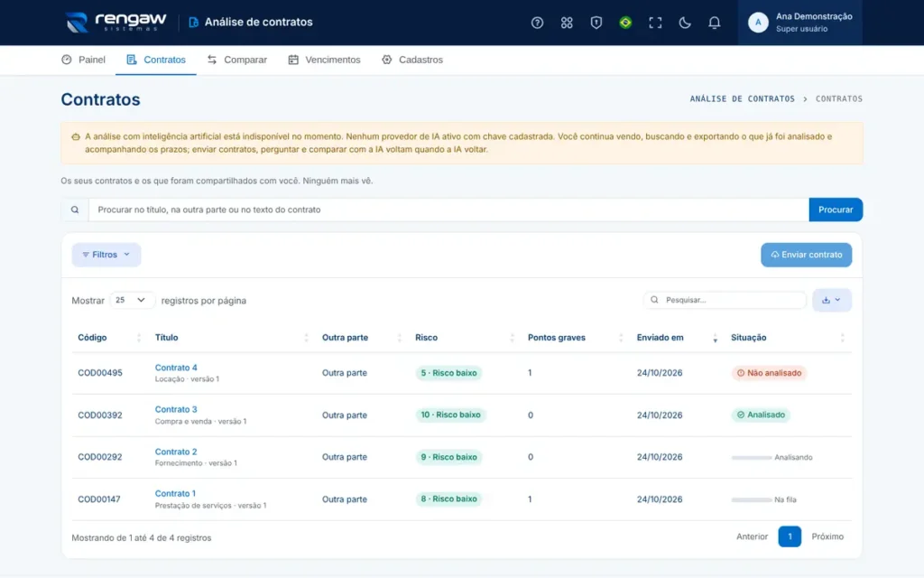924x578 pixels.
Task: Switch to the Comparar tab
Action: 237,60
